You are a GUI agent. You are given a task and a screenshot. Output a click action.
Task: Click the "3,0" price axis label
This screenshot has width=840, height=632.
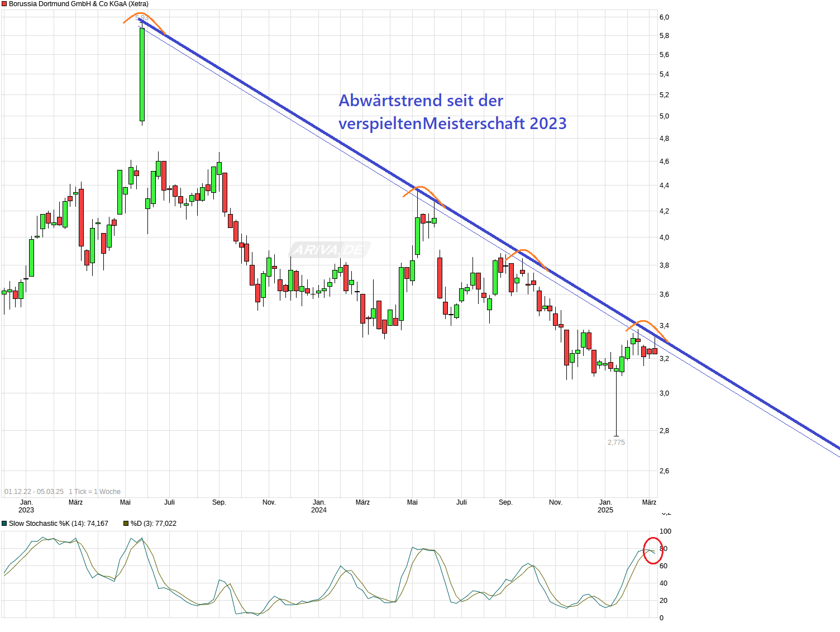[x=664, y=393]
